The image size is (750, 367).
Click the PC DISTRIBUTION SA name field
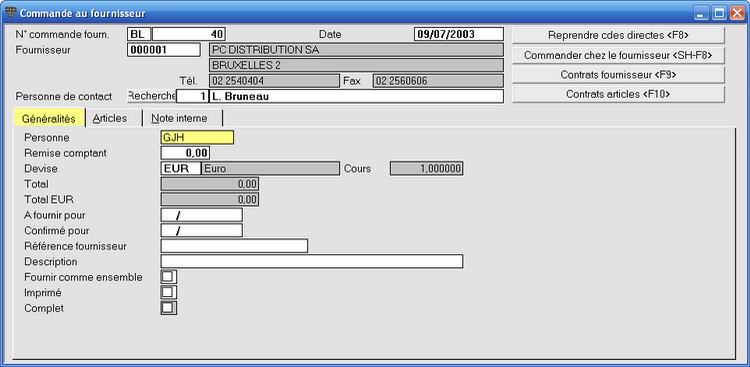coord(356,50)
